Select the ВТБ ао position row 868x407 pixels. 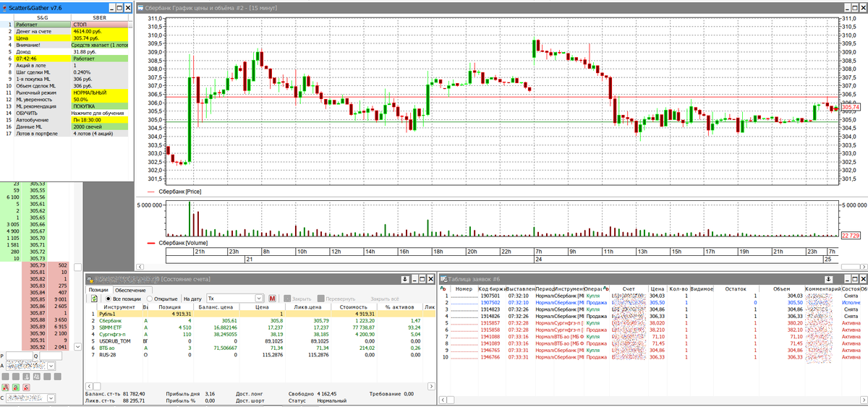pos(260,348)
